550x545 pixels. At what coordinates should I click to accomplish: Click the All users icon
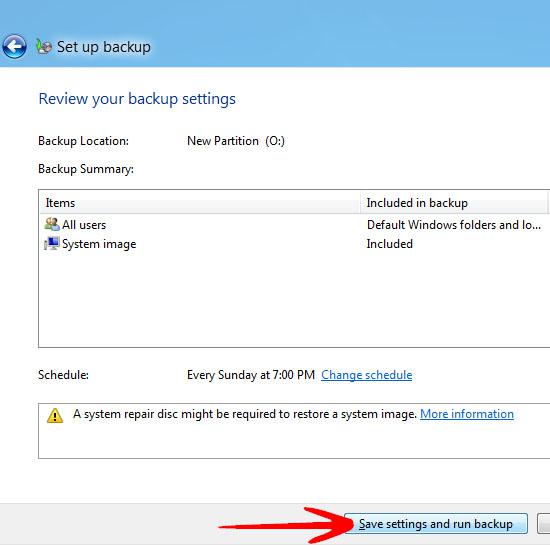(52, 224)
